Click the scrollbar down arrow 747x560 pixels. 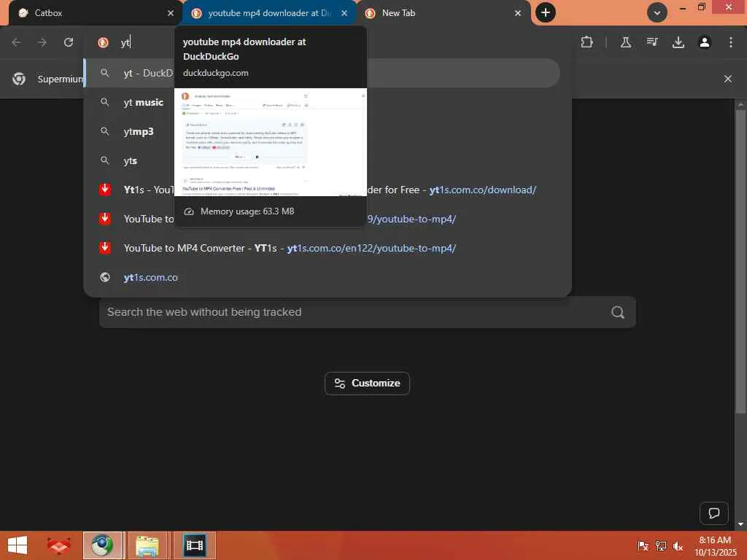point(740,524)
